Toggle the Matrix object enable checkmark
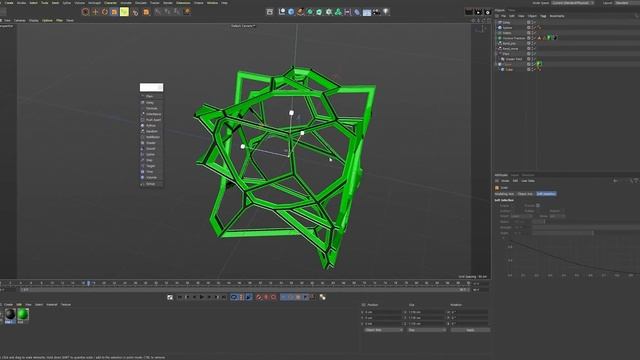This screenshot has height=360, width=640. tap(534, 33)
